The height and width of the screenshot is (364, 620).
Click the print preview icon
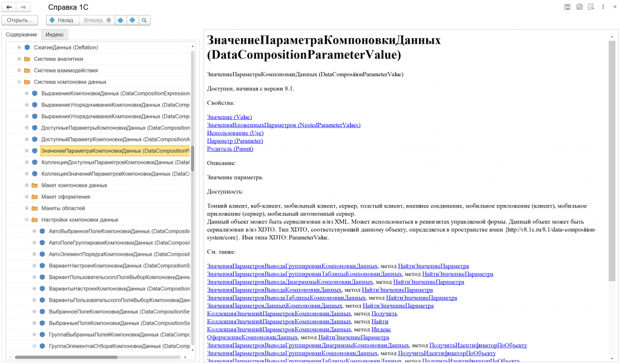click(x=591, y=7)
